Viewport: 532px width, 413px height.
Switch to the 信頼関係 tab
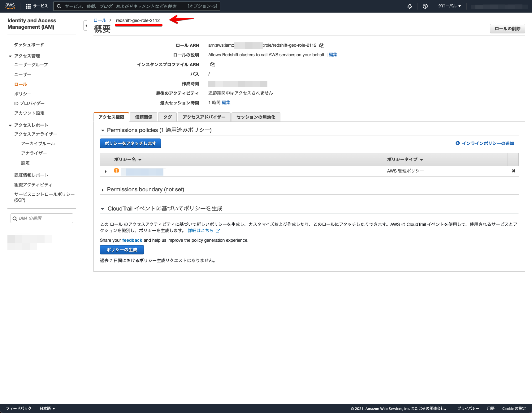pyautogui.click(x=143, y=117)
